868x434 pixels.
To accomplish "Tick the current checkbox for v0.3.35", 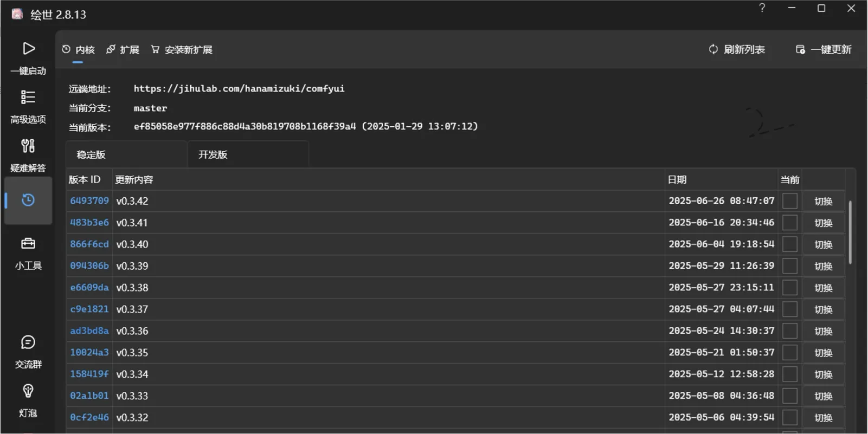I will pos(790,353).
